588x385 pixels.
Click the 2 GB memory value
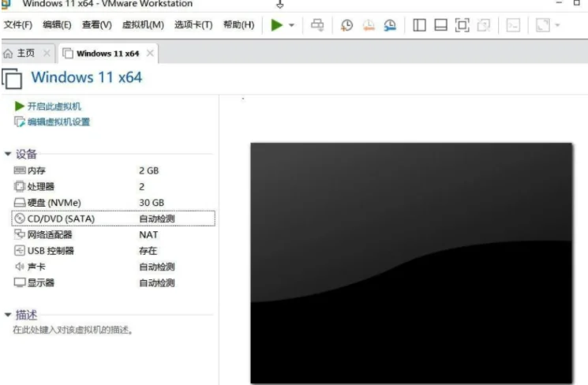click(x=149, y=170)
